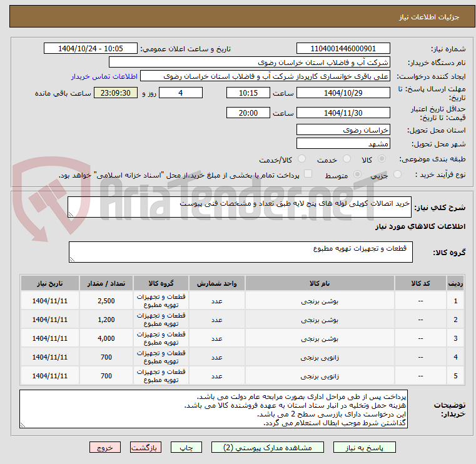Click the delivery city مشهد field
This screenshot has width=476, height=464.
pos(343,144)
